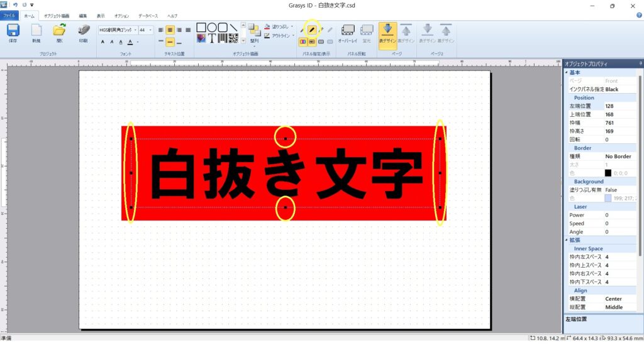644x362 pixels.
Task: Click the 左端位置 value field showing 128
Action: point(610,106)
